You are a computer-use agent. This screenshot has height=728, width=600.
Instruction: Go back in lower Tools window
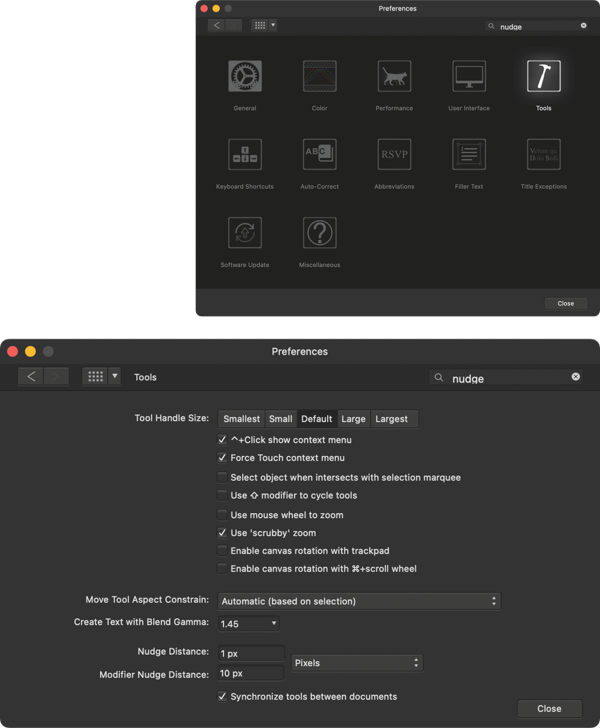(x=31, y=377)
